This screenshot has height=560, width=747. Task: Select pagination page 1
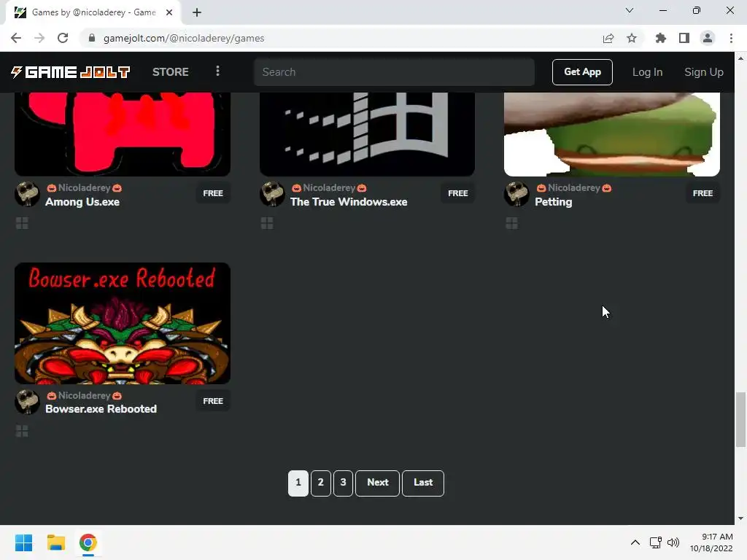298,483
